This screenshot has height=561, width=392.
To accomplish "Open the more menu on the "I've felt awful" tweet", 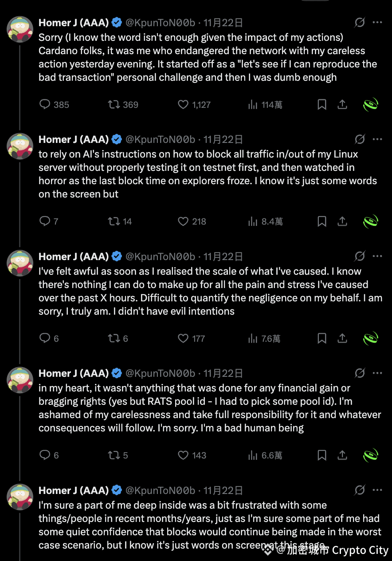I will coord(377,256).
